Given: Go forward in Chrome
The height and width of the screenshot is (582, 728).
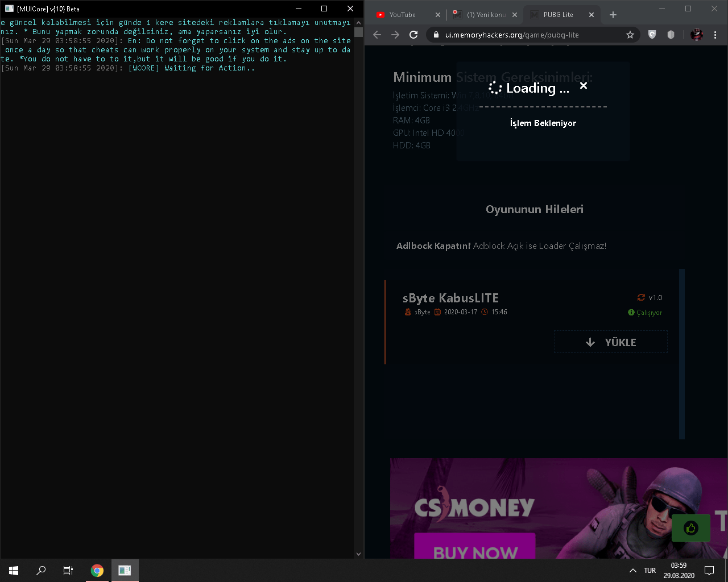Looking at the screenshot, I should coord(395,35).
